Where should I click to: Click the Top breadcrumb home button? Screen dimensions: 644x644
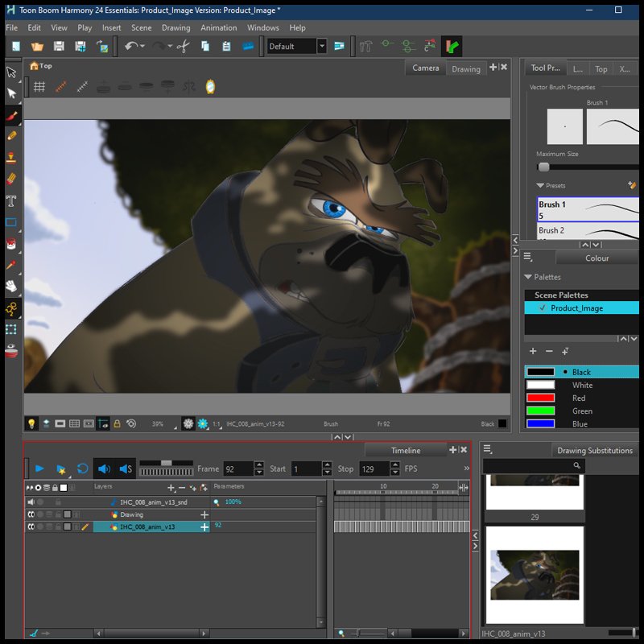pos(41,66)
